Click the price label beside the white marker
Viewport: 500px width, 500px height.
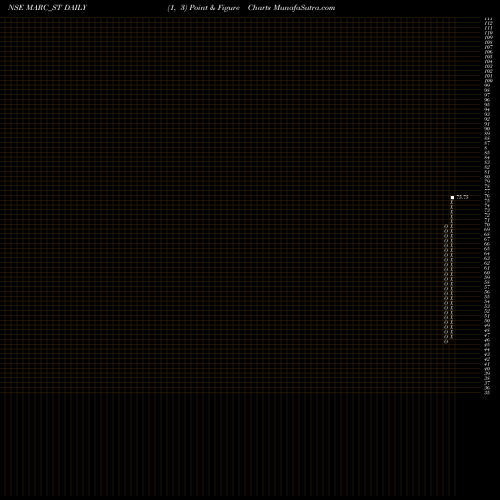(x=462, y=197)
